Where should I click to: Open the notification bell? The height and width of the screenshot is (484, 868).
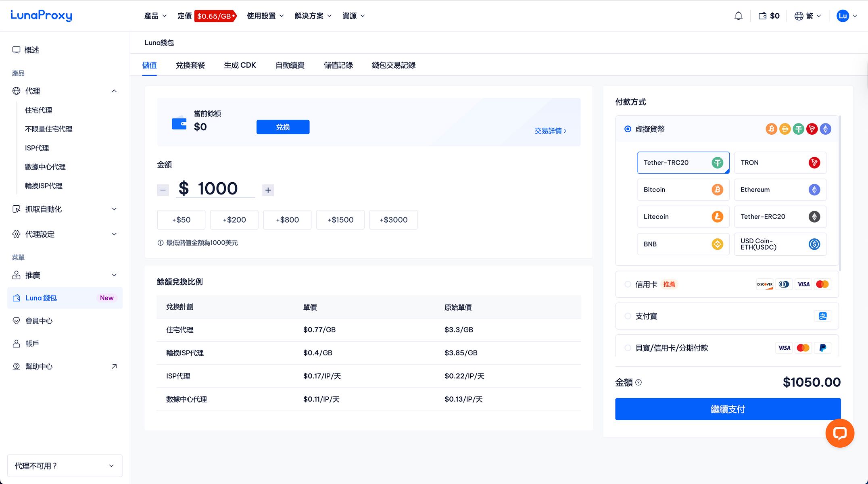[738, 16]
